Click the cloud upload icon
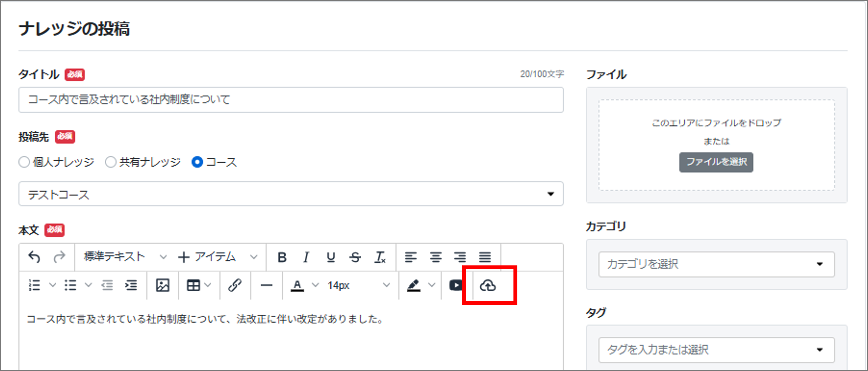868x371 pixels. point(487,285)
